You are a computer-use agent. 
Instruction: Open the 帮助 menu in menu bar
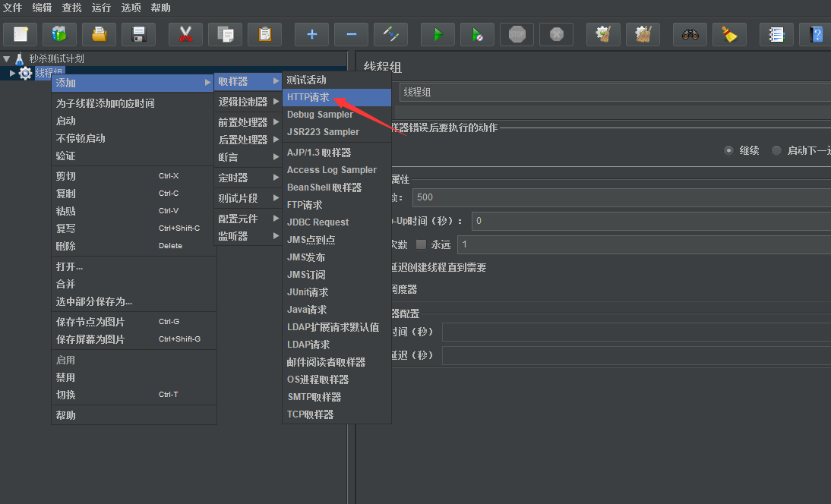160,8
